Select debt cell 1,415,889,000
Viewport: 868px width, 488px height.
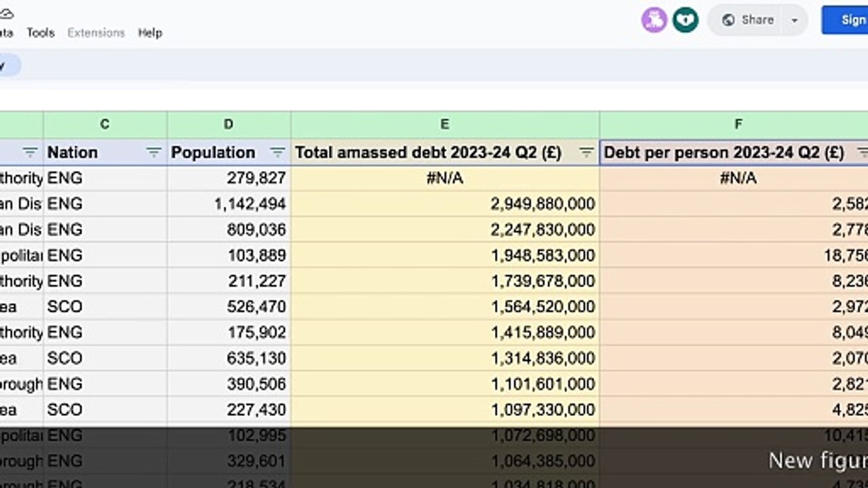click(445, 333)
